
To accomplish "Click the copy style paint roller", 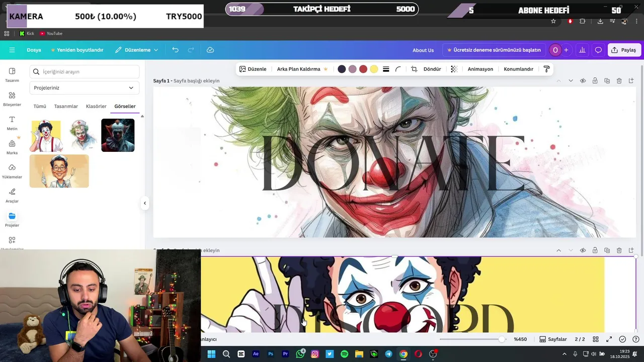I will [546, 69].
